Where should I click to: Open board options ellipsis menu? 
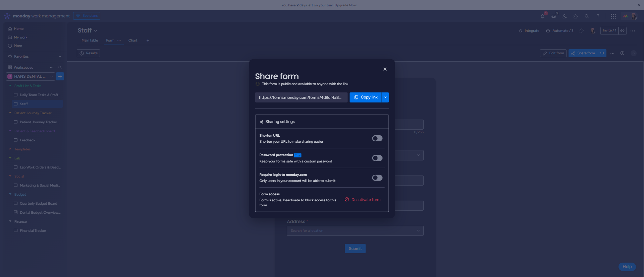633,31
